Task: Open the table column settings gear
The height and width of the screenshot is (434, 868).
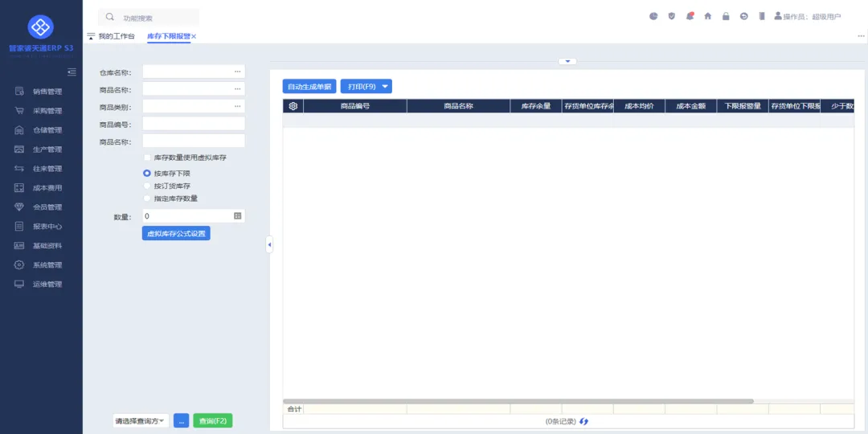Action: click(x=293, y=106)
